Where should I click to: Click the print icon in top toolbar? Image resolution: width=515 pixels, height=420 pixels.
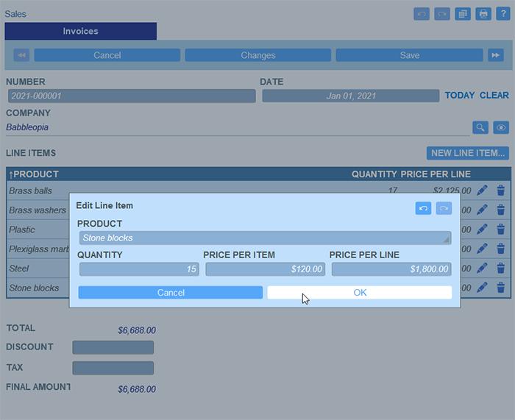[483, 14]
